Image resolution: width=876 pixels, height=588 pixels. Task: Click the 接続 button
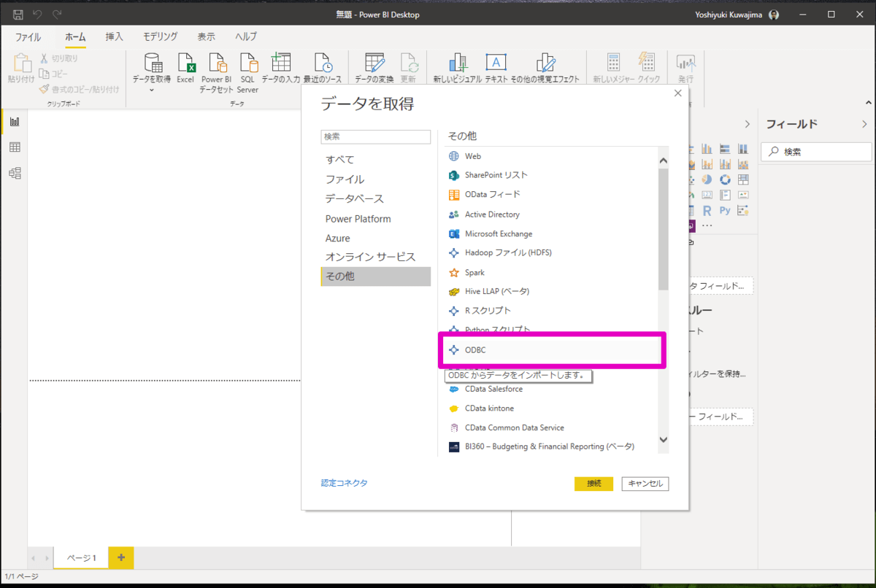coord(593,484)
